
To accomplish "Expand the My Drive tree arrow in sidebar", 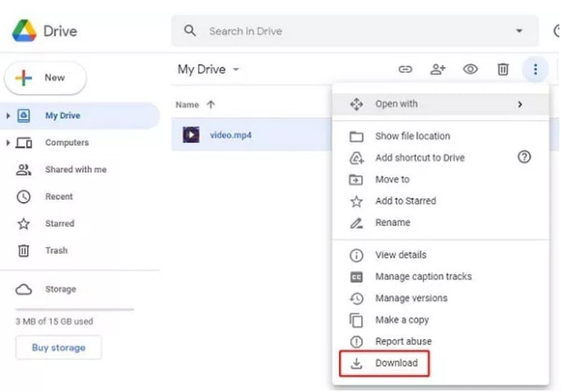I will (8, 116).
